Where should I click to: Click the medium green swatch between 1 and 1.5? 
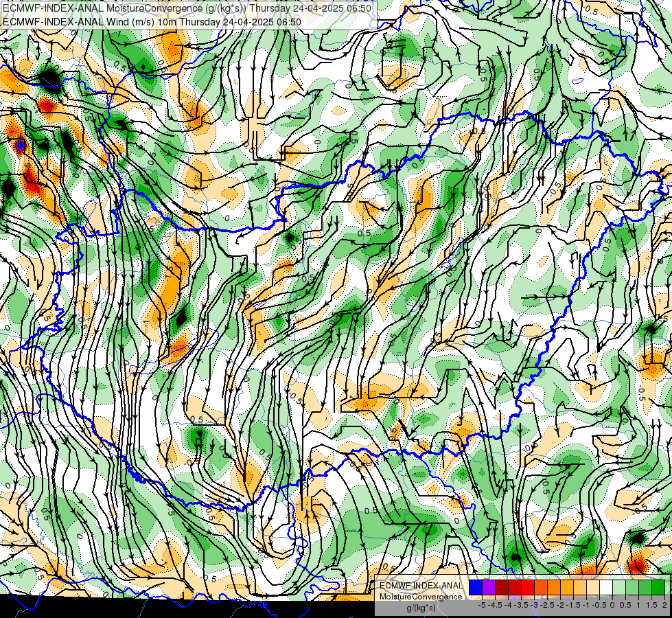[x=645, y=587]
